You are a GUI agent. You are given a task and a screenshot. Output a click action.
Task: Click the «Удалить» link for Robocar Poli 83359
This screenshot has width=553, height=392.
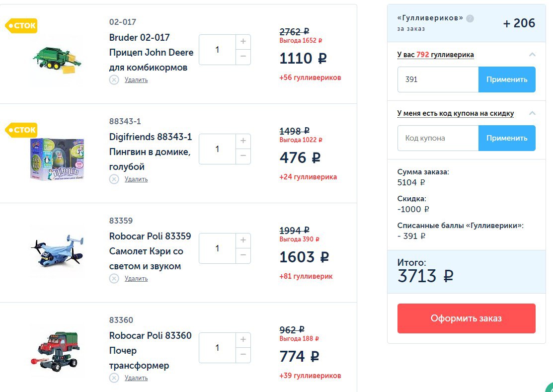tap(136, 279)
